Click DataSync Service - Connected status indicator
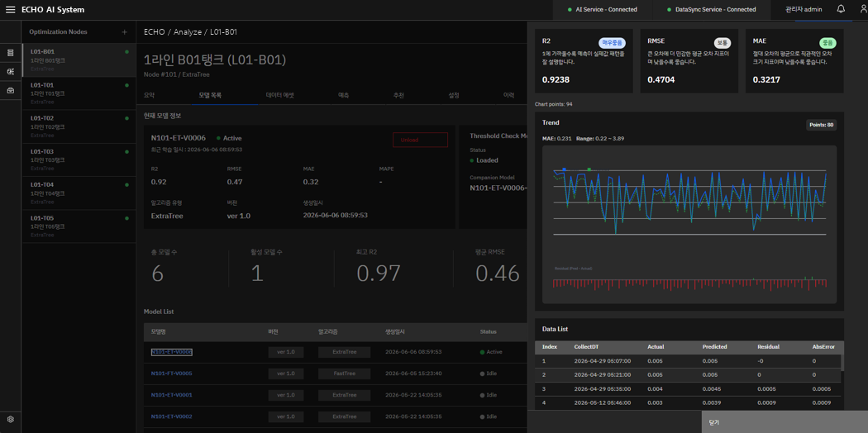This screenshot has height=433, width=868. pyautogui.click(x=711, y=9)
